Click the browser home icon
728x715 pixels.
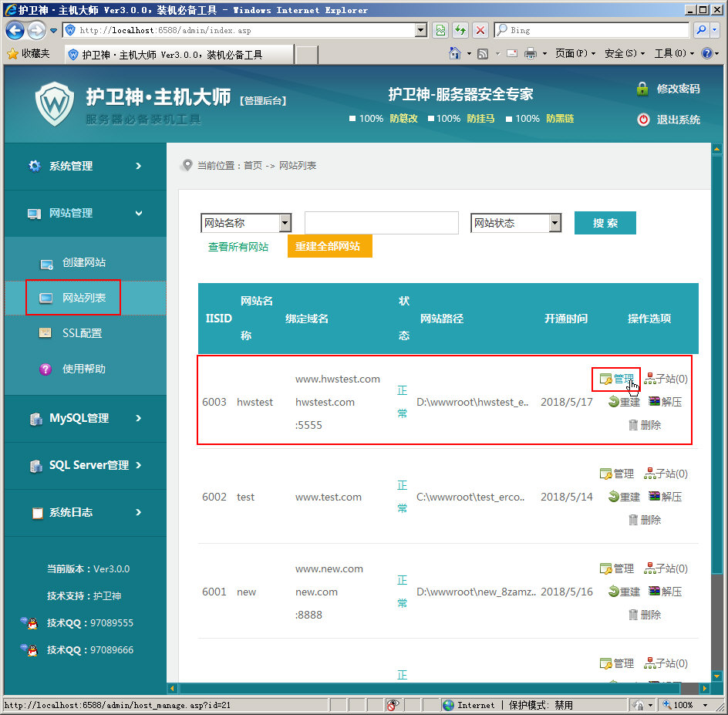tap(455, 54)
